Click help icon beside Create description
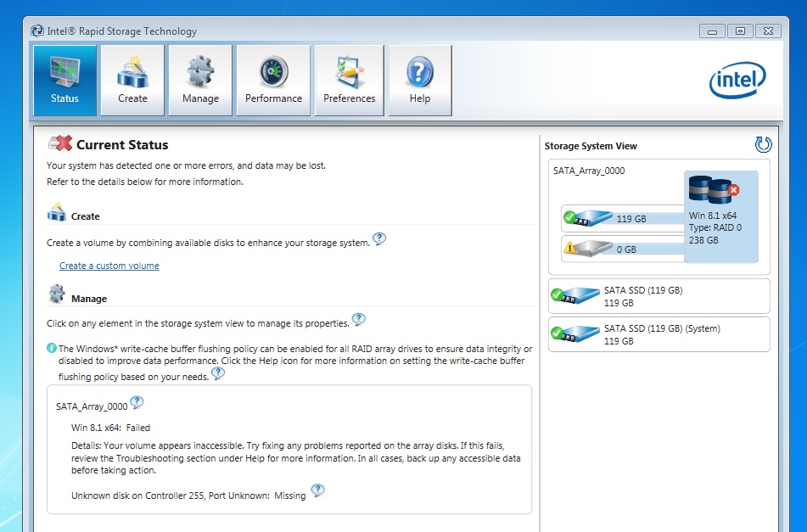This screenshot has width=807, height=532. [379, 238]
